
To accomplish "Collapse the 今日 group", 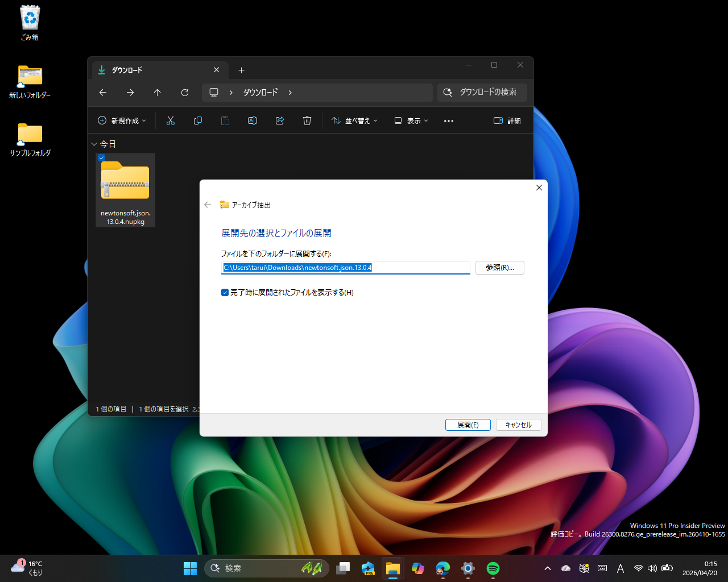I will [x=94, y=144].
